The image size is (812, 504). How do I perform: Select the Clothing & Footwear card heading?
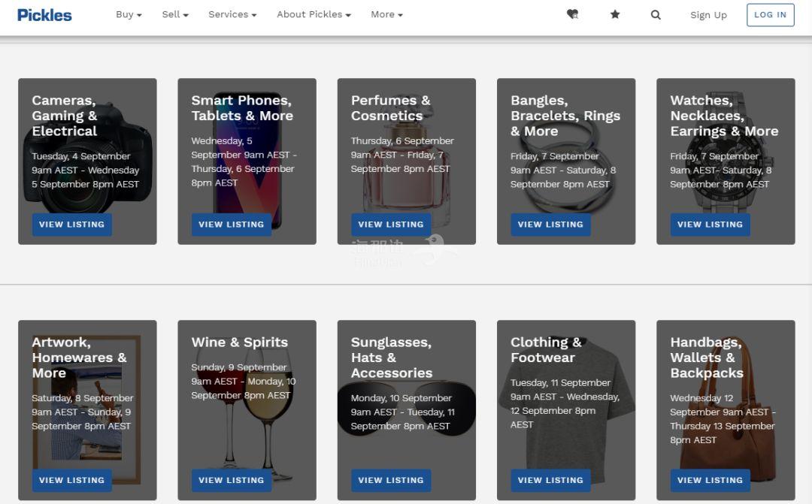click(x=546, y=350)
